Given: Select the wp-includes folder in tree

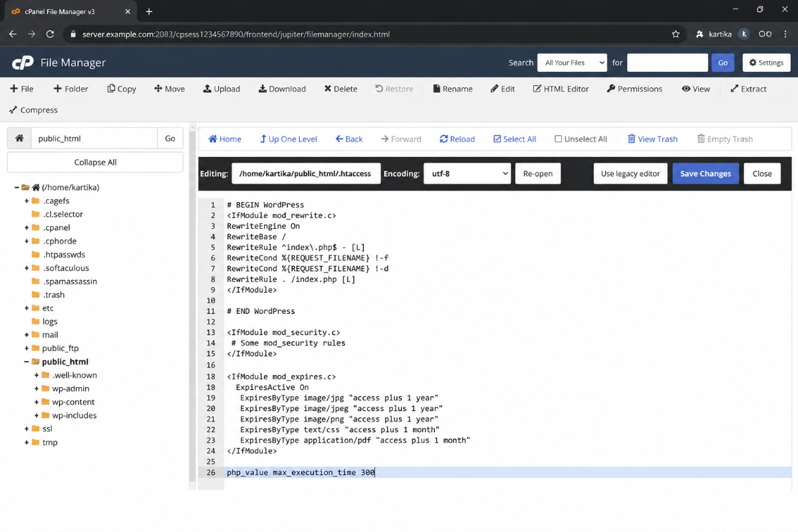Looking at the screenshot, I should (74, 416).
